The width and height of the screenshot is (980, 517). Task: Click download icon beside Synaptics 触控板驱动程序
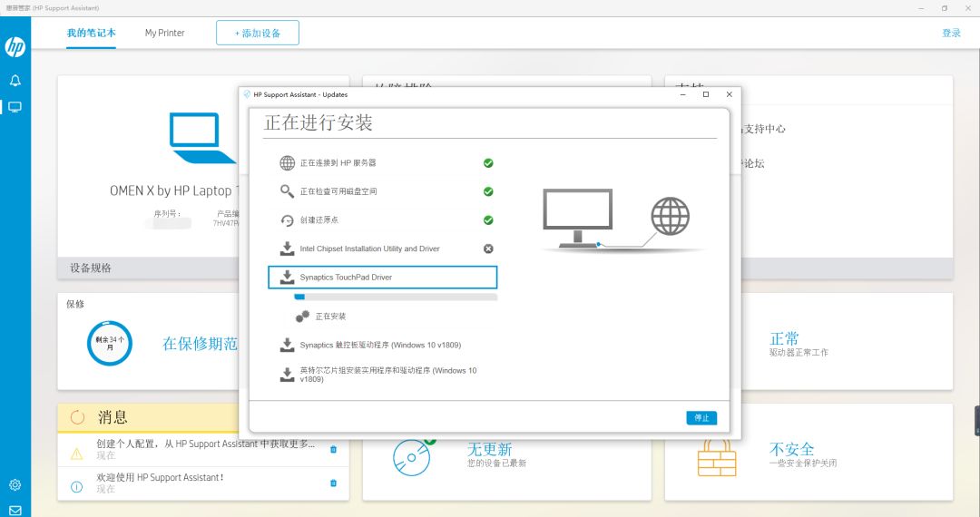(287, 345)
